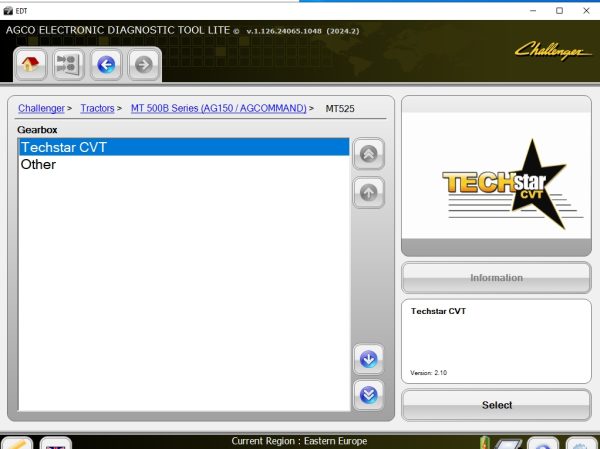
Task: Click the Version 2.10 label
Action: [x=428, y=372]
